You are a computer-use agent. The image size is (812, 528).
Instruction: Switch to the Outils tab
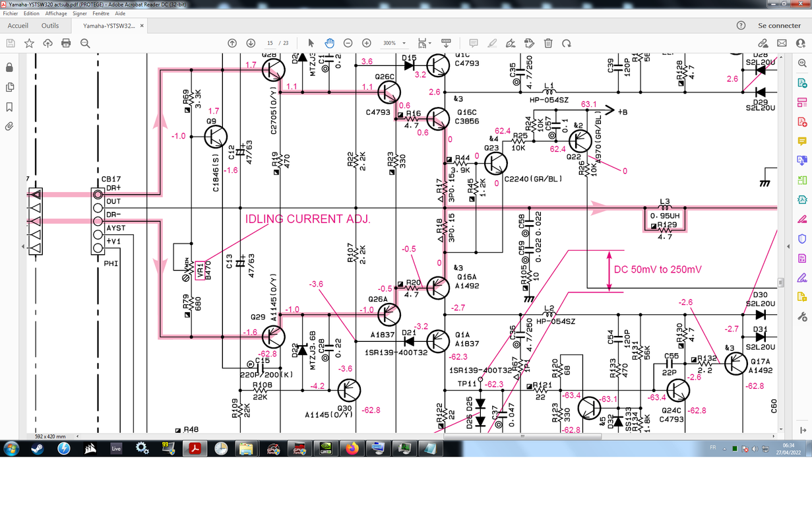[50, 26]
